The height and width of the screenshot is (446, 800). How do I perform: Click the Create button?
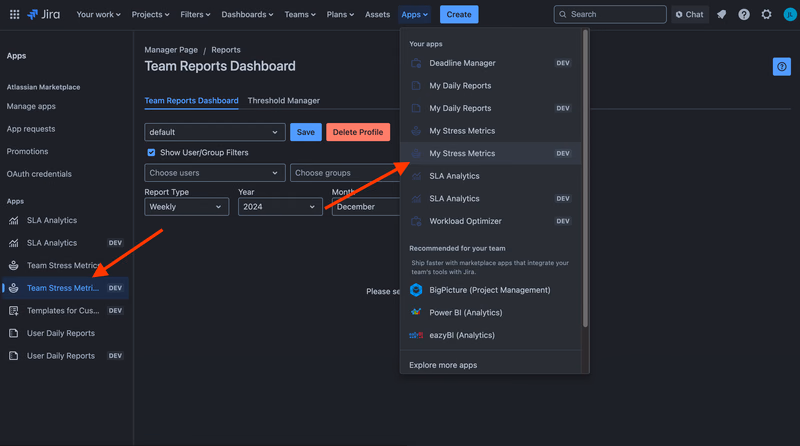459,14
